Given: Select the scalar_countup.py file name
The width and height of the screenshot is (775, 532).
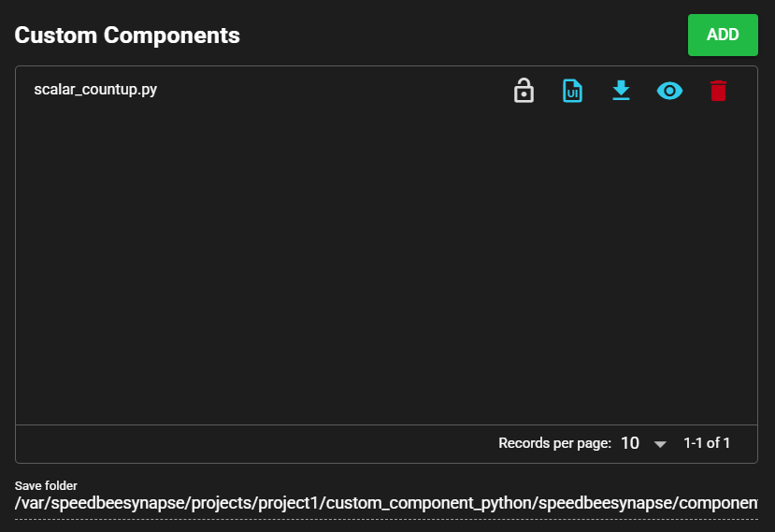Looking at the screenshot, I should [95, 91].
